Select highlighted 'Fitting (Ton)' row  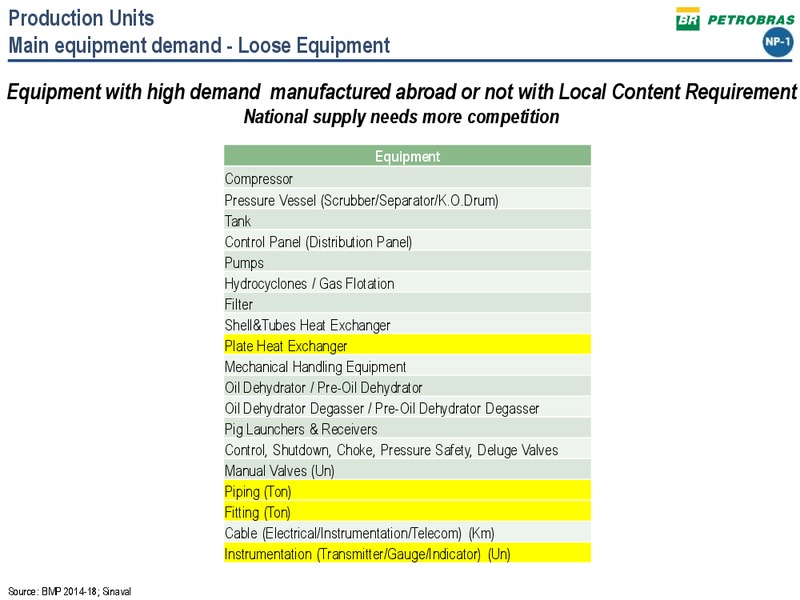(x=407, y=512)
